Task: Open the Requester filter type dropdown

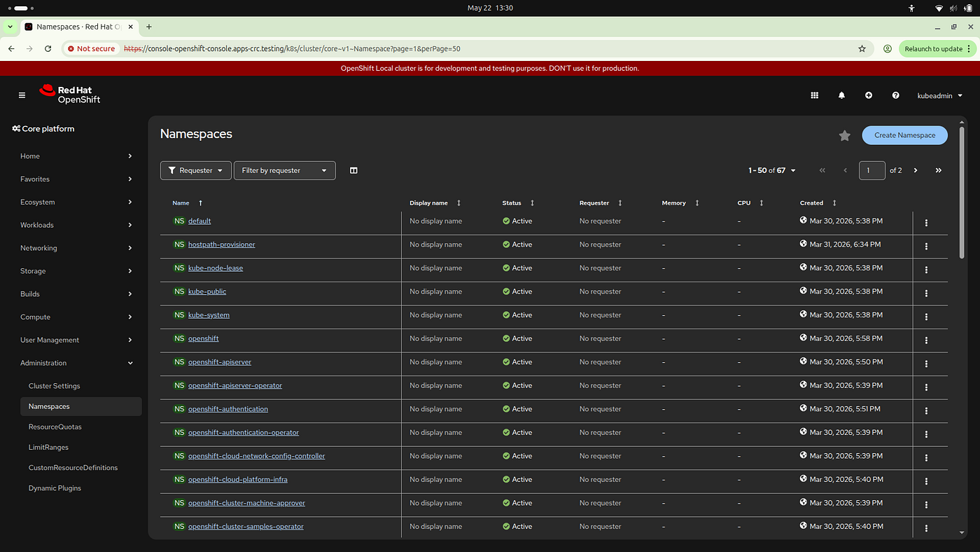Action: 196,170
